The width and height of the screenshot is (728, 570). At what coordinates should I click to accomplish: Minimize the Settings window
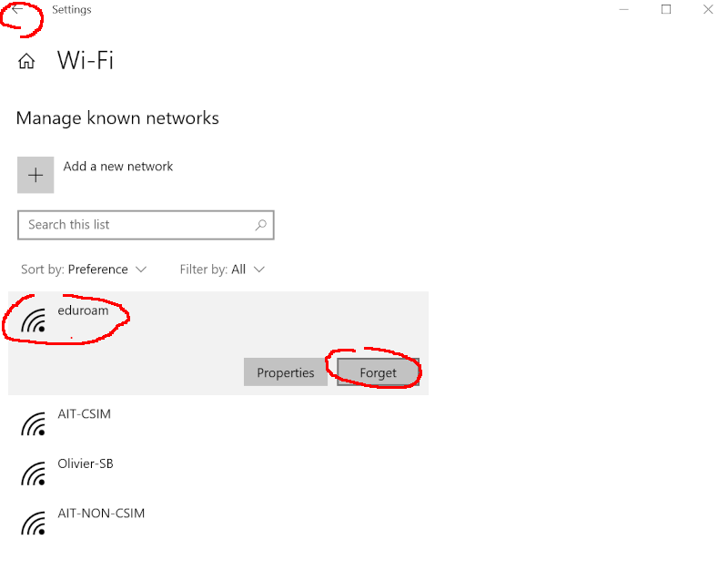click(623, 9)
